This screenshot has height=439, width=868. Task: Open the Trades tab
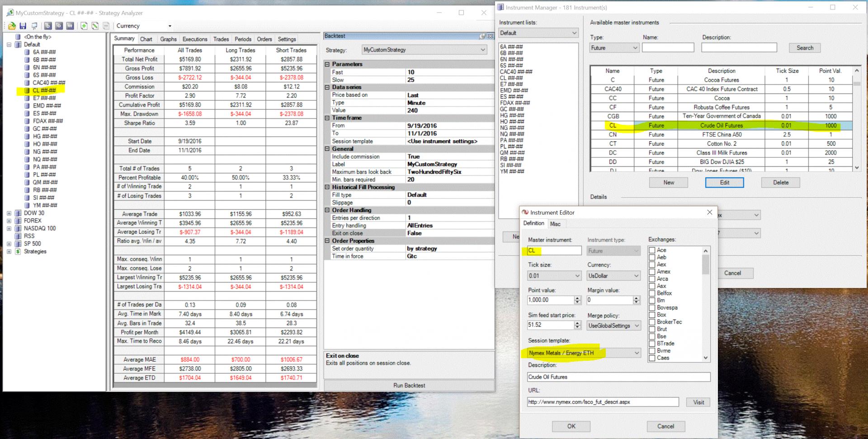click(221, 39)
